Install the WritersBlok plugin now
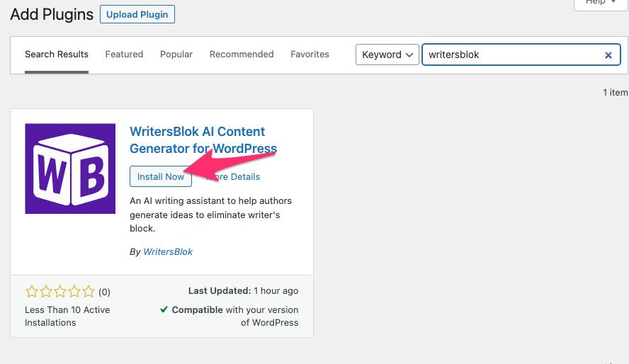This screenshot has height=364, width=629. point(161,176)
